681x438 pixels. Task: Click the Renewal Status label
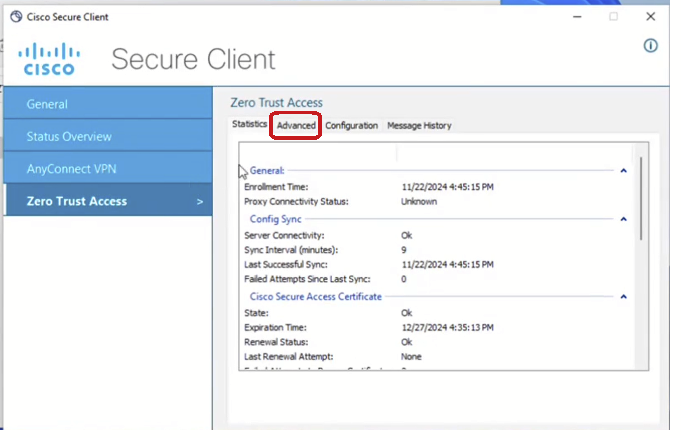pyautogui.click(x=276, y=342)
